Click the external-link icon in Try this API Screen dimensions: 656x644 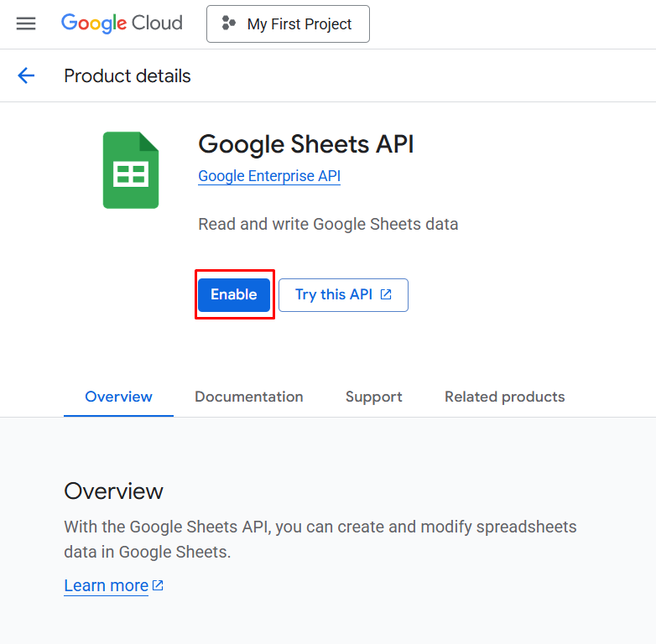386,294
